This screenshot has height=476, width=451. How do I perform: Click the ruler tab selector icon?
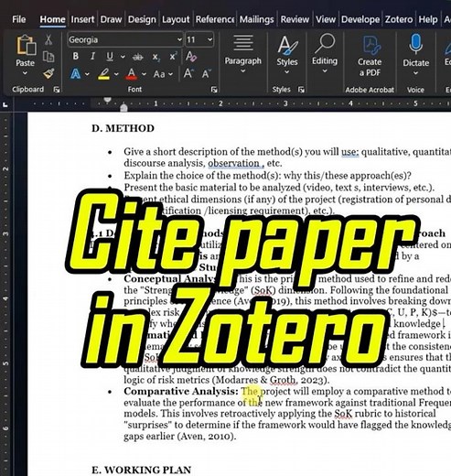point(5,104)
